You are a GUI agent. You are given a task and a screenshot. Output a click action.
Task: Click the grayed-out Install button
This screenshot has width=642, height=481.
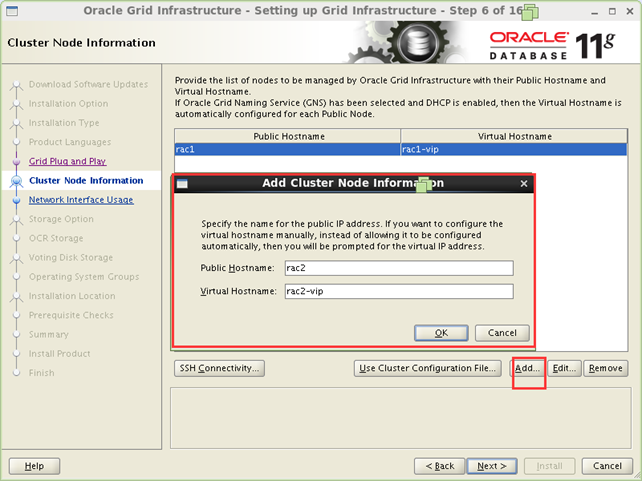click(549, 466)
